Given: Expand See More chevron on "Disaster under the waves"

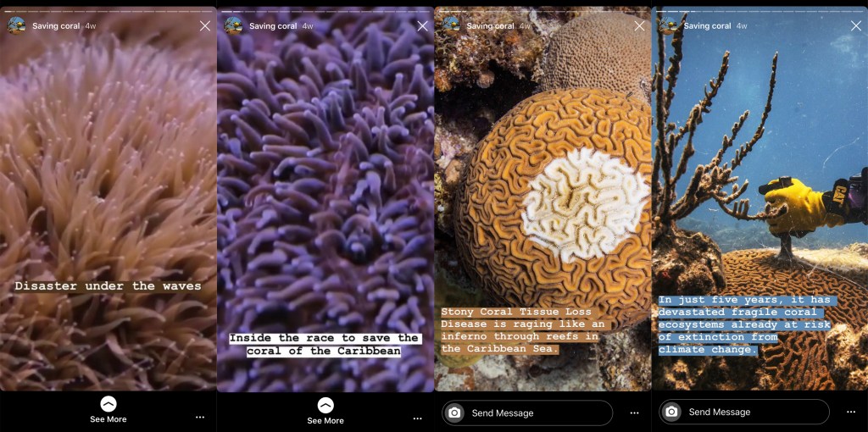Looking at the screenshot, I should pos(108,404).
